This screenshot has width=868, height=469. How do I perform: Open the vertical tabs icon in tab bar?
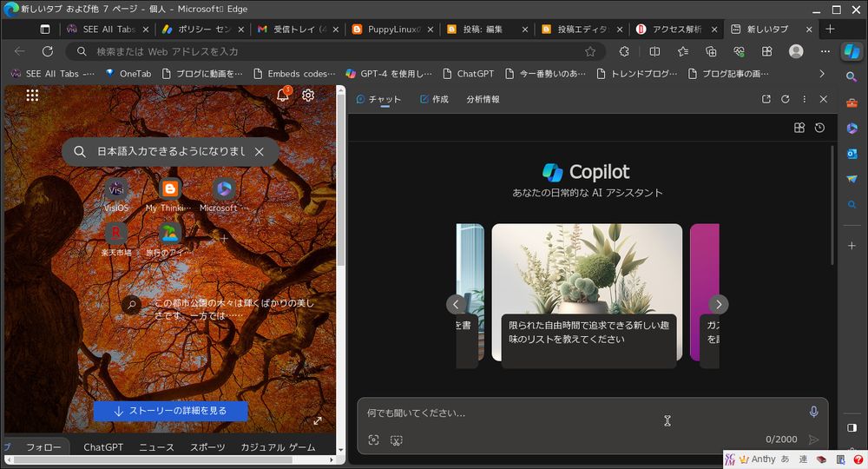point(45,30)
